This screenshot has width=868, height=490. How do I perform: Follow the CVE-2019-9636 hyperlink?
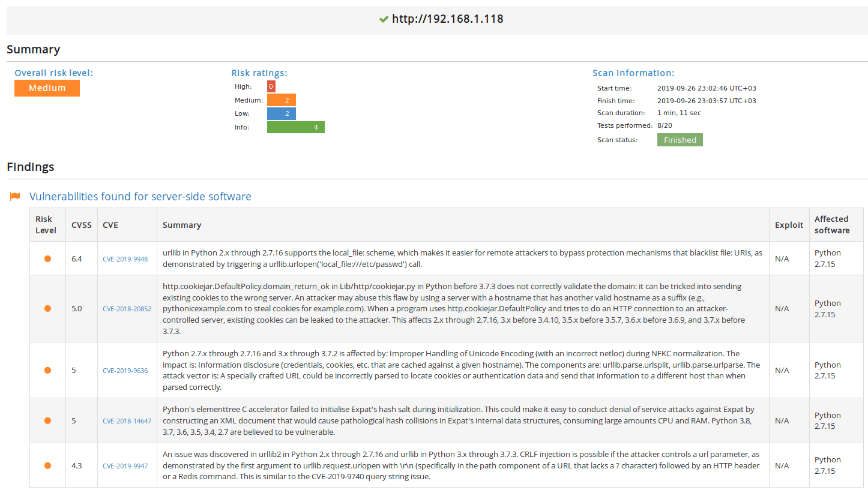125,371
